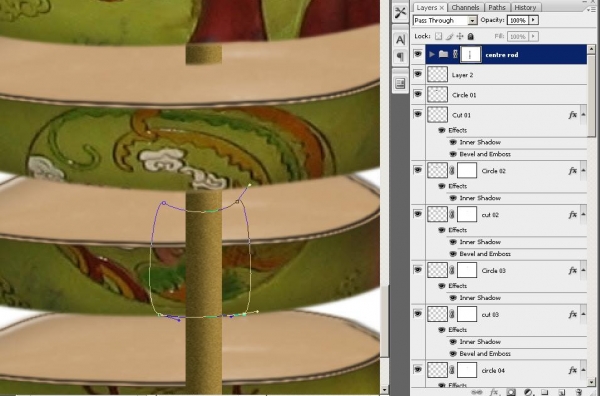This screenshot has height=396, width=600.
Task: Collapse effects of Cut 01 layer
Action: point(583,114)
